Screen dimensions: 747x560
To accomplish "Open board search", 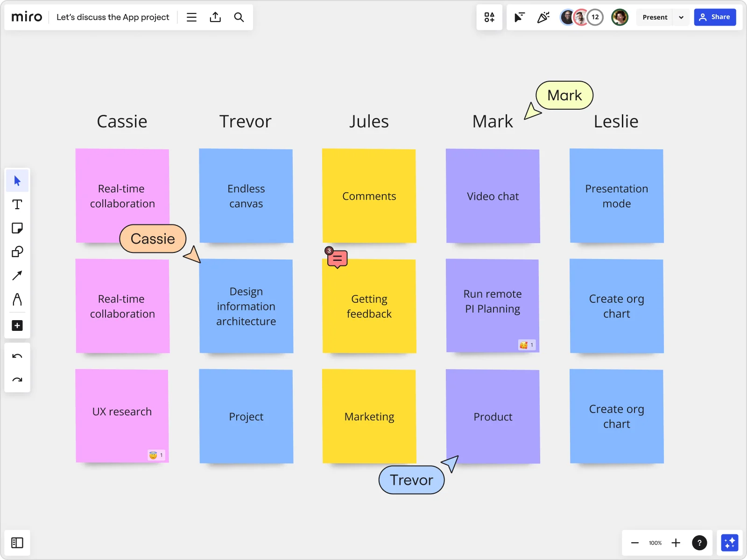I will [x=239, y=17].
